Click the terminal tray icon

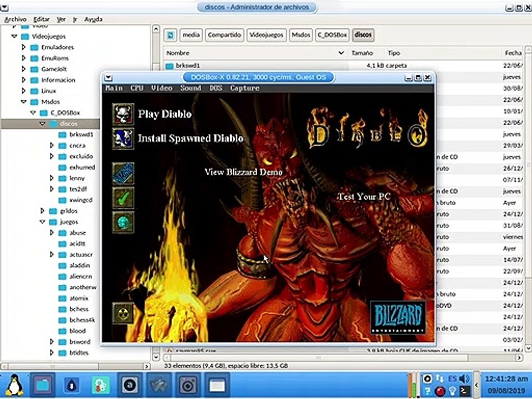(464, 391)
